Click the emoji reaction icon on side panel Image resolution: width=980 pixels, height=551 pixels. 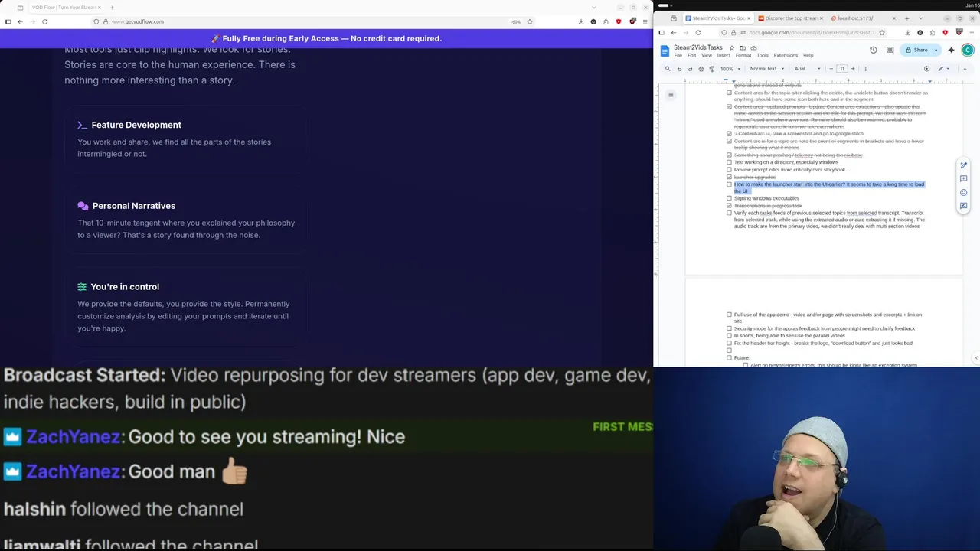tap(964, 192)
